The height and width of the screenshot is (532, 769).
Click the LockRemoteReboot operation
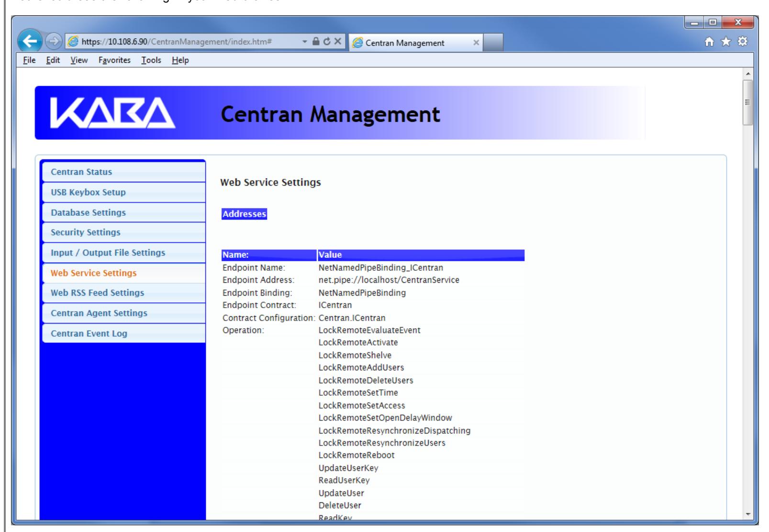357,455
